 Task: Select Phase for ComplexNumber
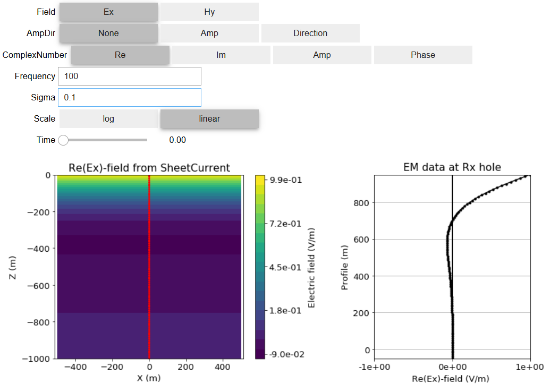pyautogui.click(x=423, y=55)
